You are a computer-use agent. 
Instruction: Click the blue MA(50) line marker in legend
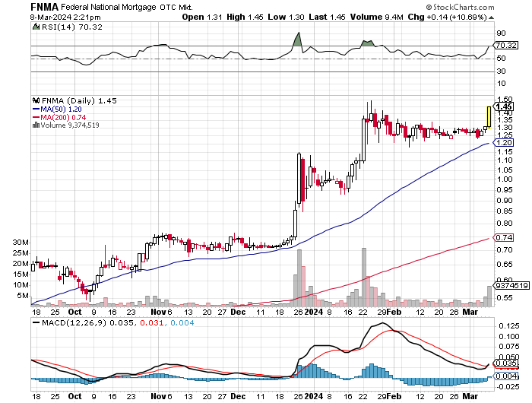36,109
